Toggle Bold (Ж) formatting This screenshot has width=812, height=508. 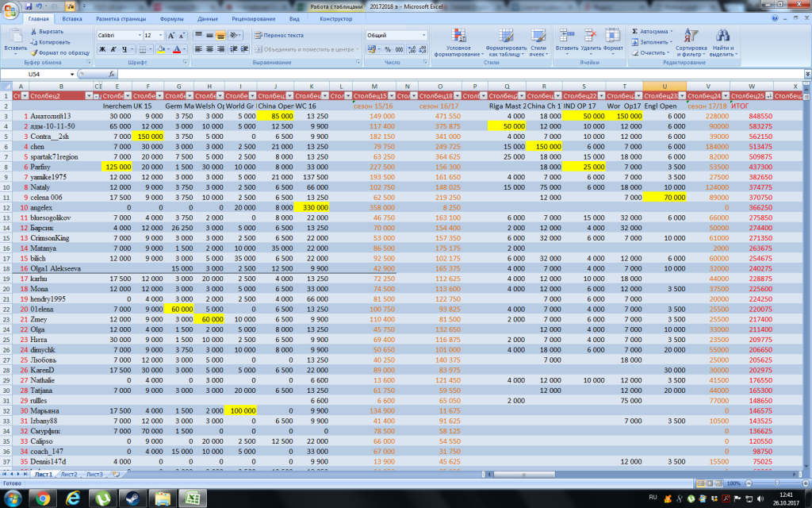[x=102, y=49]
